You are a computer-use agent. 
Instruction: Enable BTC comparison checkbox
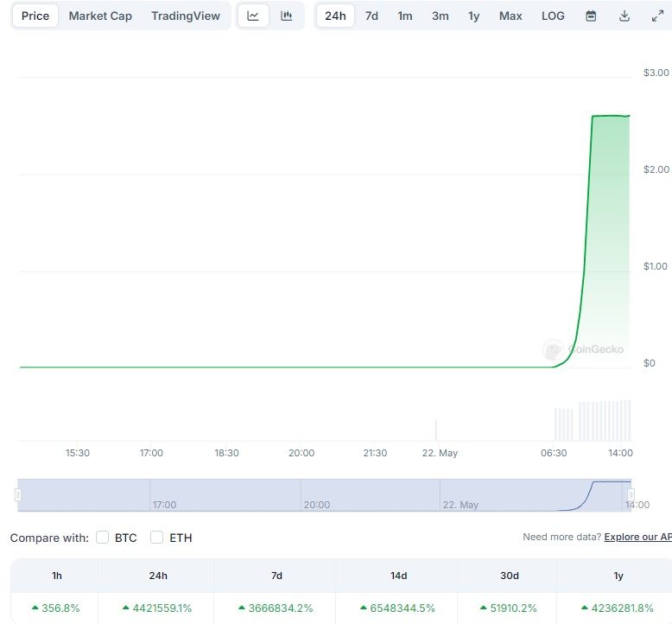pyautogui.click(x=103, y=538)
